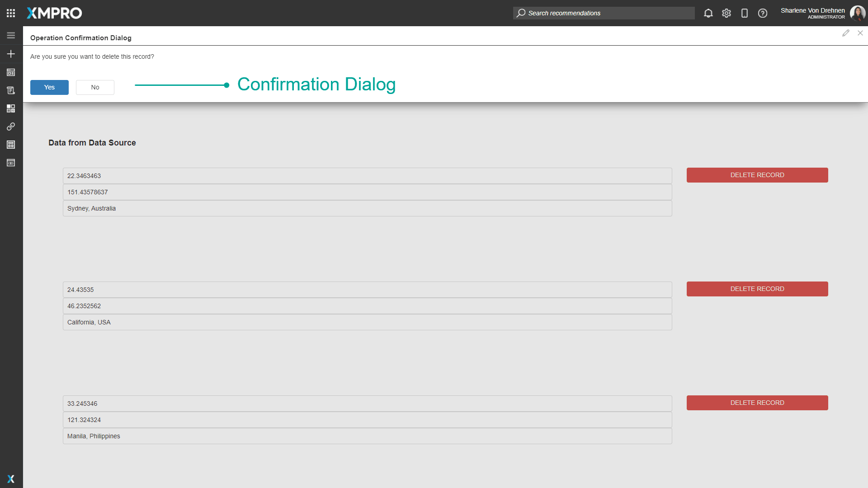Screen dimensions: 868x488
Task: Open settings using the gear icon
Action: (726, 13)
